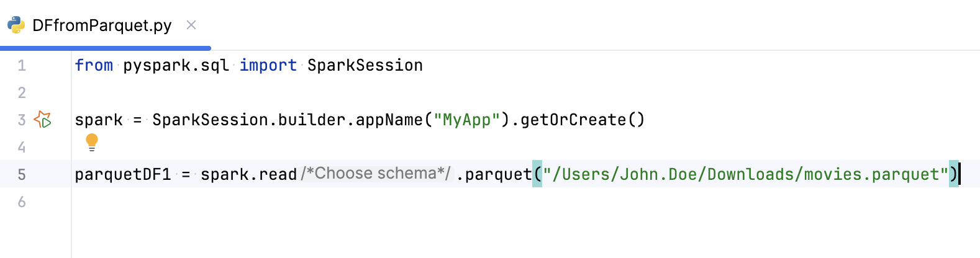Click the getOrCreate method call

573,120
